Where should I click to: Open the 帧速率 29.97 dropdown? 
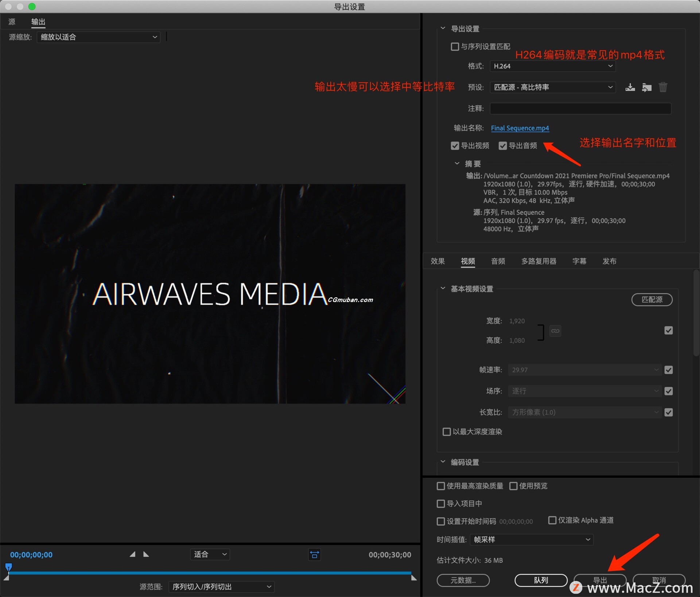[584, 370]
